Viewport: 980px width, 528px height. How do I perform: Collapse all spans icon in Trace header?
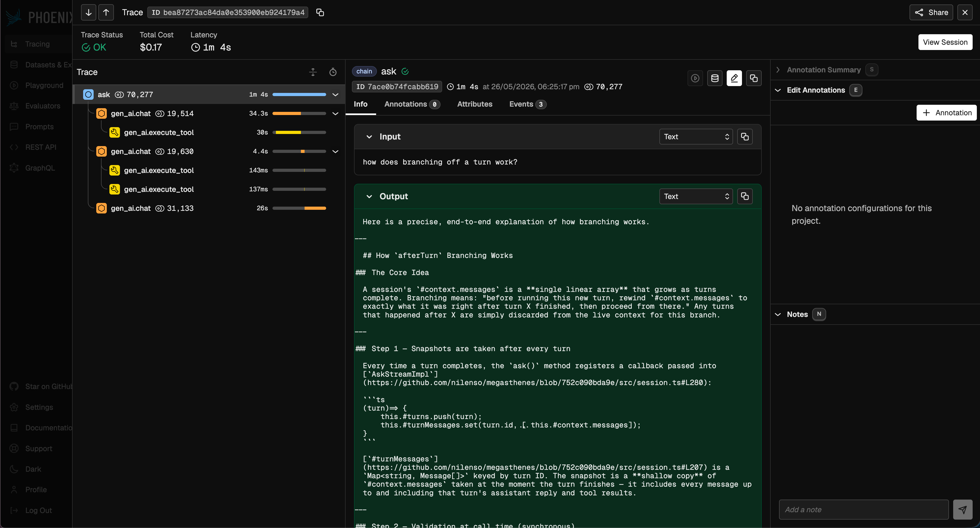click(x=313, y=72)
